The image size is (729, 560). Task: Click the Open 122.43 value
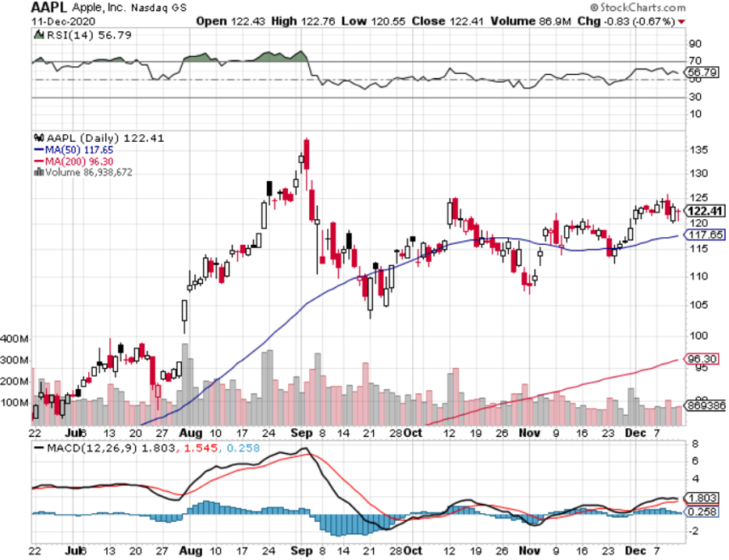(230, 21)
